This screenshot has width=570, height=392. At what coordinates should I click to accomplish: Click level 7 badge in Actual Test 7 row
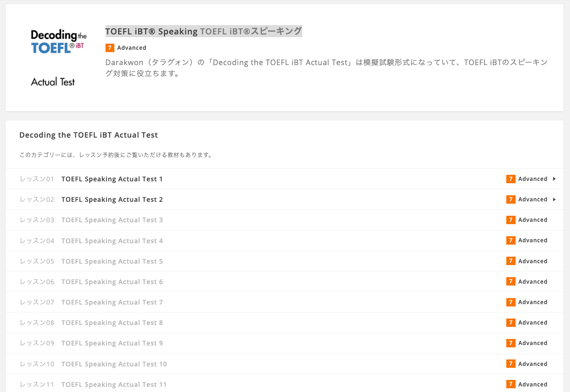click(511, 302)
